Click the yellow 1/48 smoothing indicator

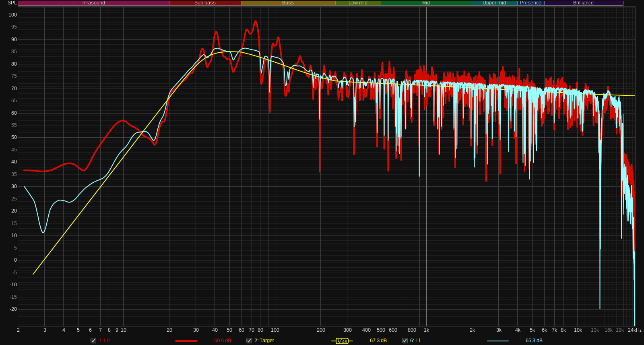342,341
